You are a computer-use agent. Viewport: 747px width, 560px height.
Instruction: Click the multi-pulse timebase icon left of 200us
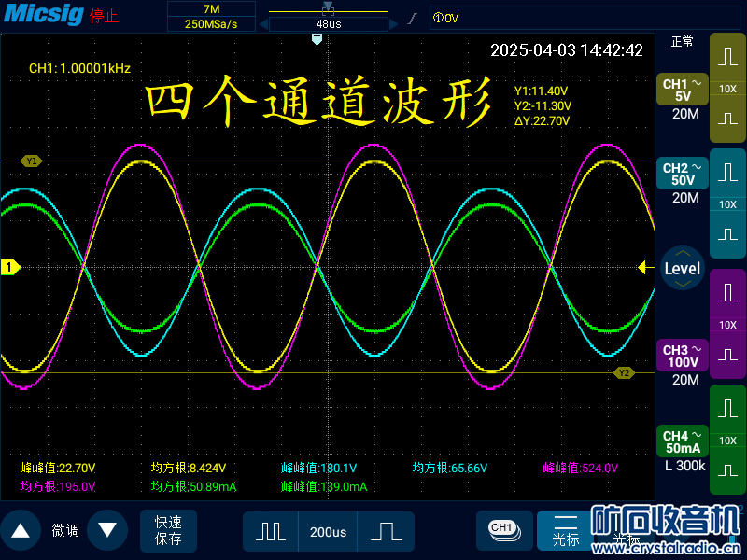(x=271, y=531)
